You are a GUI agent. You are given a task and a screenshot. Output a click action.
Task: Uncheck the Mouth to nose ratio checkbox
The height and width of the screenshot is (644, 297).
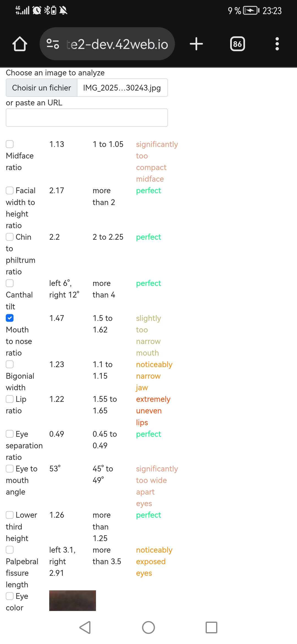[10, 318]
